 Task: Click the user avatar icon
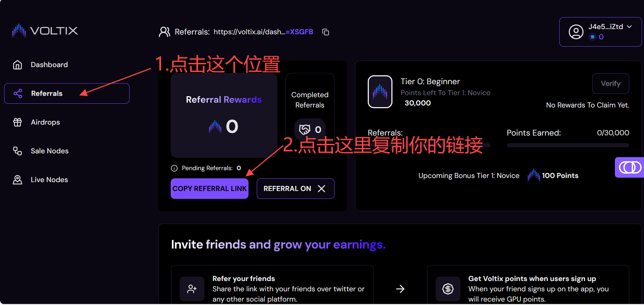576,32
